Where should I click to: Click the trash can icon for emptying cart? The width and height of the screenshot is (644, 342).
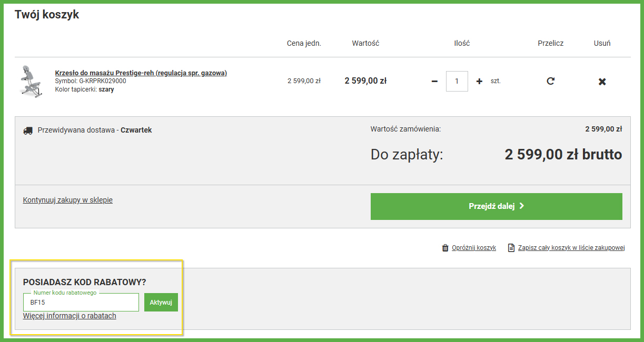point(445,248)
